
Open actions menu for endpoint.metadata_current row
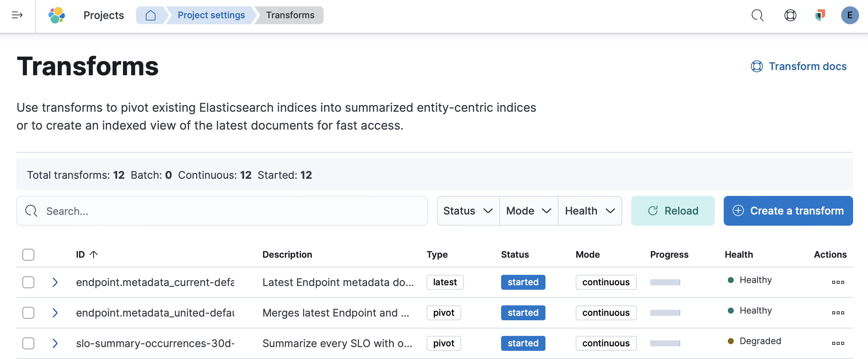tap(838, 282)
